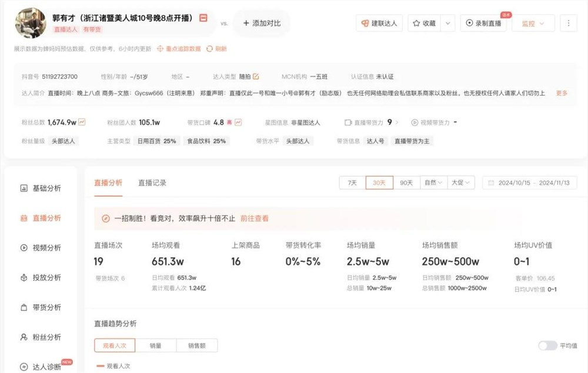Switch to the 销售额 data view
The height and width of the screenshot is (373, 588).
[x=197, y=346]
